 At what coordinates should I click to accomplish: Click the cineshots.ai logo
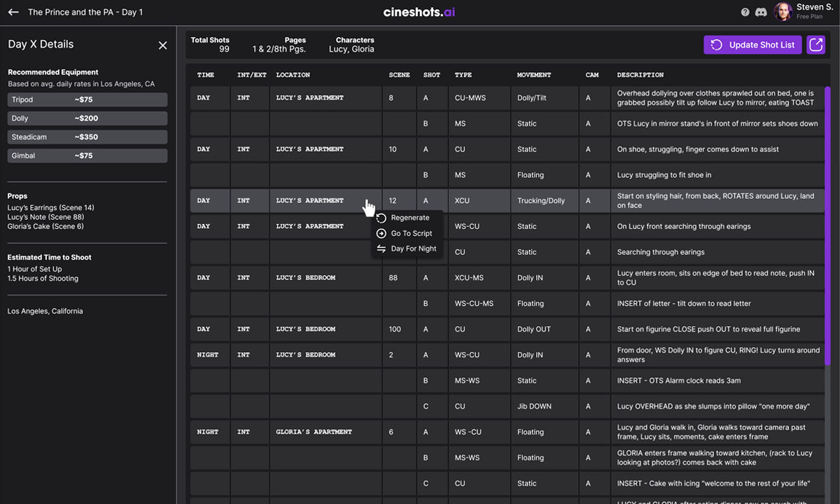point(419,13)
